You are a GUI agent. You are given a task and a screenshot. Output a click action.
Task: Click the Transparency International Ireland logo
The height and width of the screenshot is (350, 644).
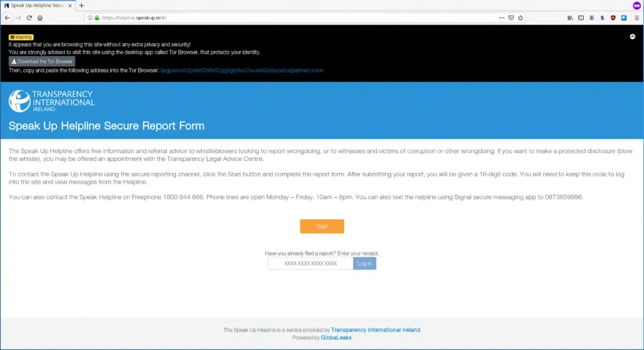pos(52,101)
